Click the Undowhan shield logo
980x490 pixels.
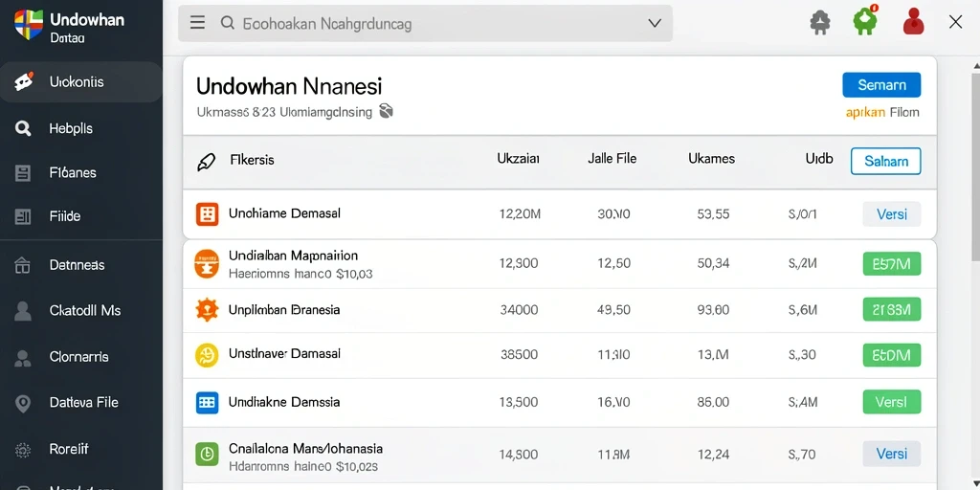click(28, 25)
